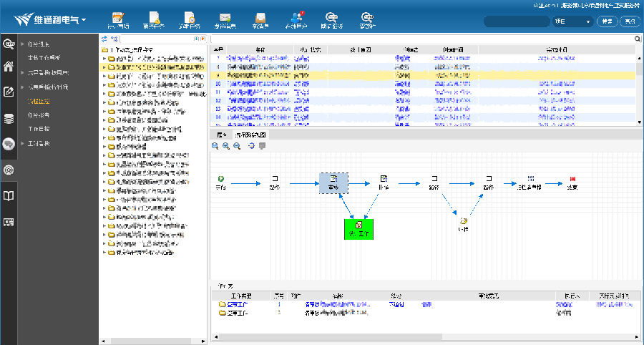This screenshot has height=345, width=644.
Task: Expand the first item in dark navigation menu
Action: pos(22,44)
